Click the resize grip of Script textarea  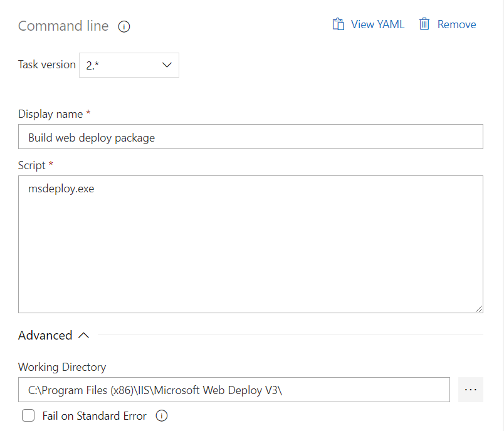tap(479, 308)
